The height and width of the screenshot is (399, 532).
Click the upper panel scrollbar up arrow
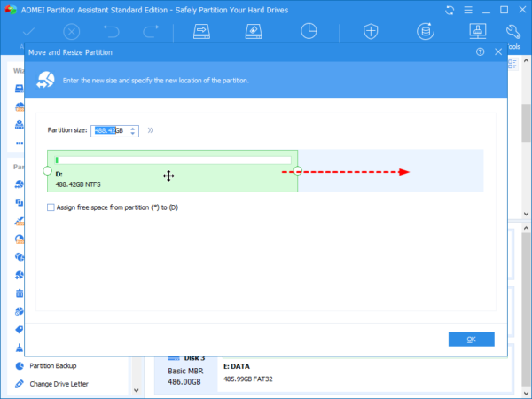click(526, 60)
